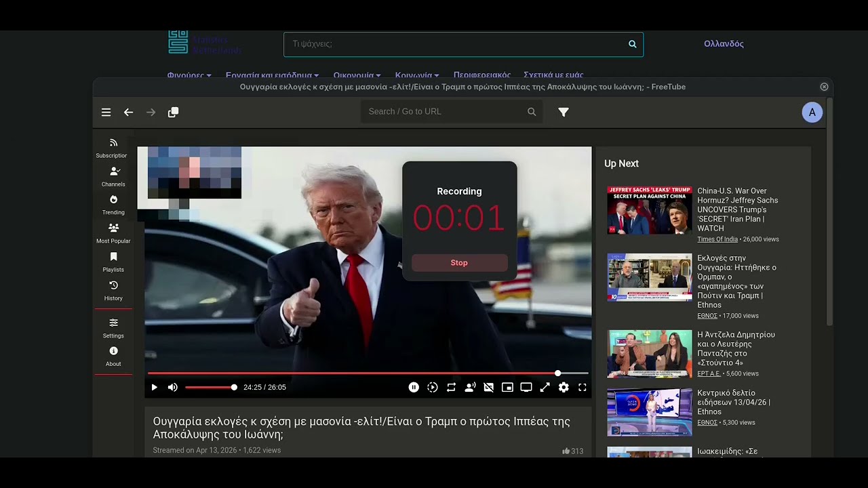Click the round pause icon in player controls
The image size is (868, 488).
coord(414,388)
